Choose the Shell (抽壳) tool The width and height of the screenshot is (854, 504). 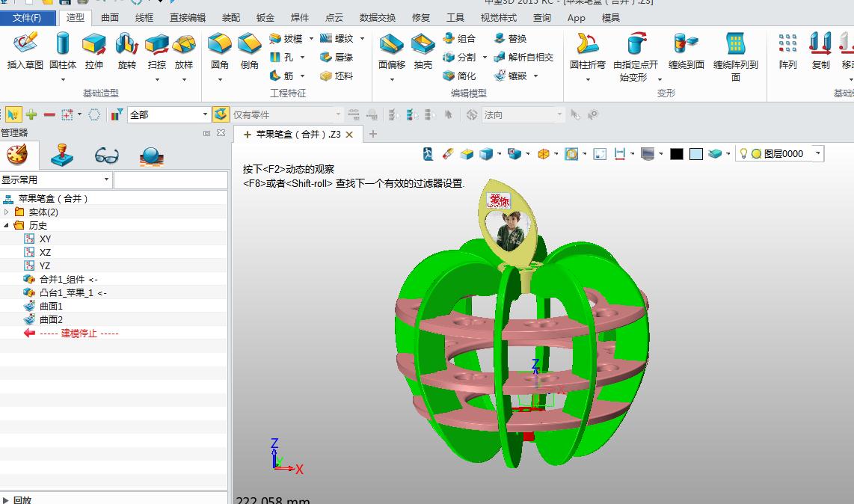click(x=423, y=51)
